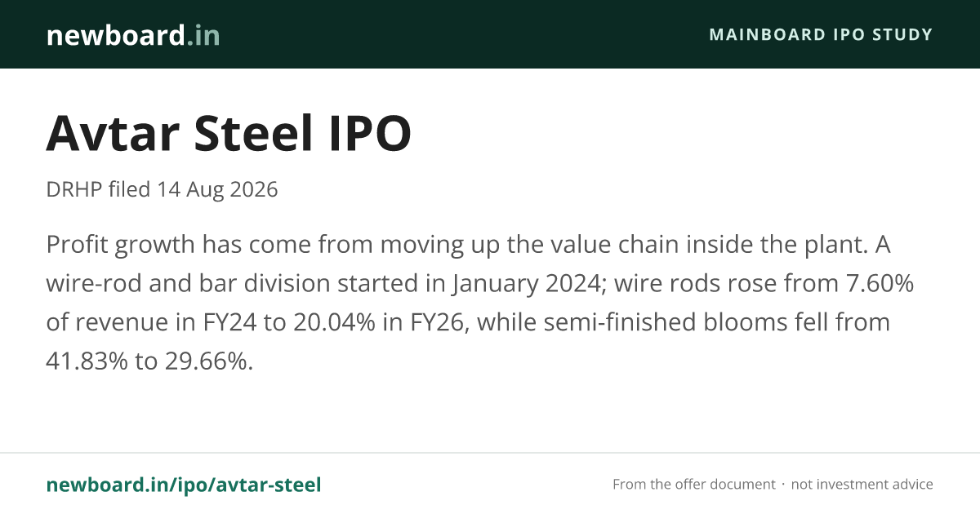Click the 'From the offer document' note
The image size is (980, 514).
tap(694, 485)
